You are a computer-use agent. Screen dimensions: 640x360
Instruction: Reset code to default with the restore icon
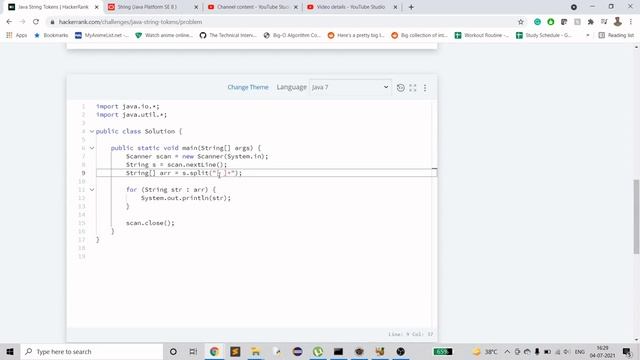pyautogui.click(x=400, y=87)
